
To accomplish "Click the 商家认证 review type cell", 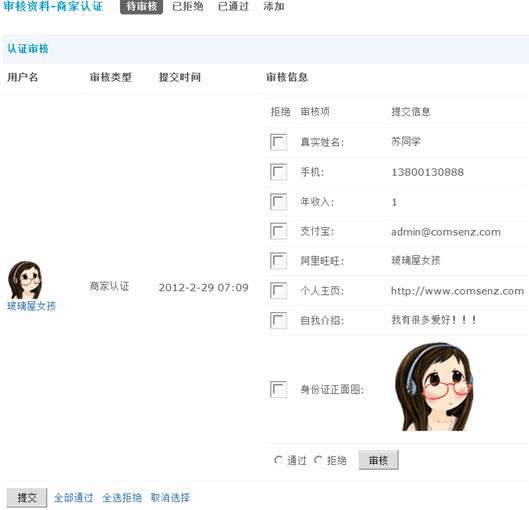I will pos(109,286).
